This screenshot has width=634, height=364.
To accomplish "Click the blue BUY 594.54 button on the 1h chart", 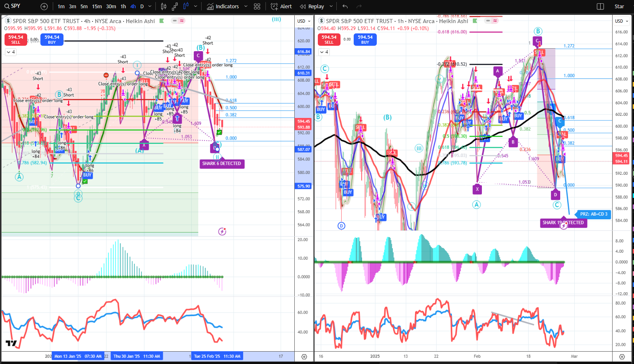I will pyautogui.click(x=365, y=40).
